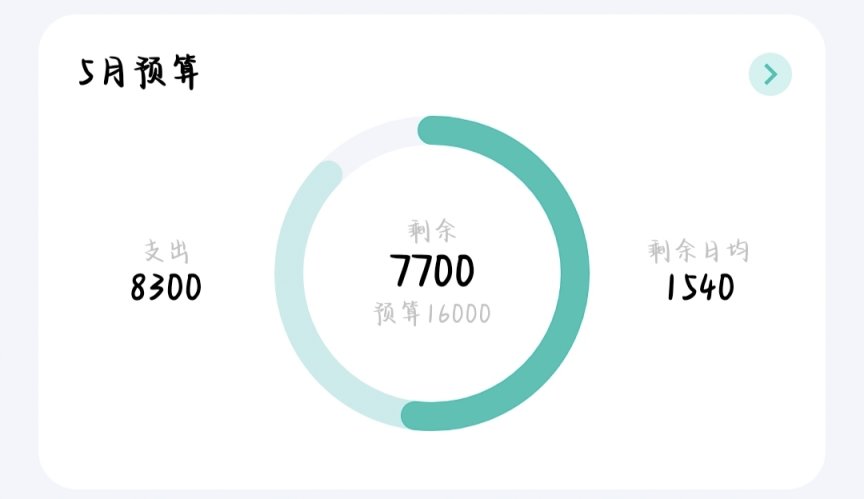Viewport: 864px width, 499px height.
Task: Click the 预算 characters under 7700
Action: tap(398, 314)
